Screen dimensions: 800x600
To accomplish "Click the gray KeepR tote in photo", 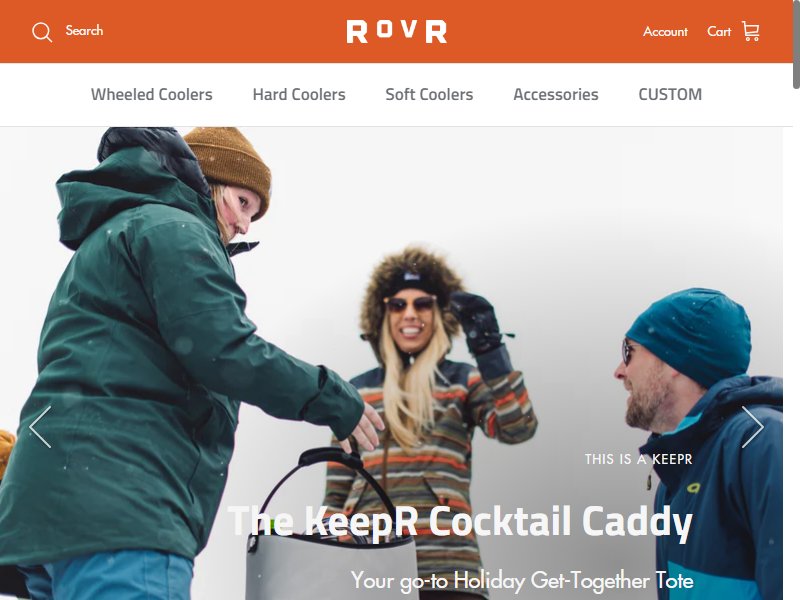I will [332, 531].
